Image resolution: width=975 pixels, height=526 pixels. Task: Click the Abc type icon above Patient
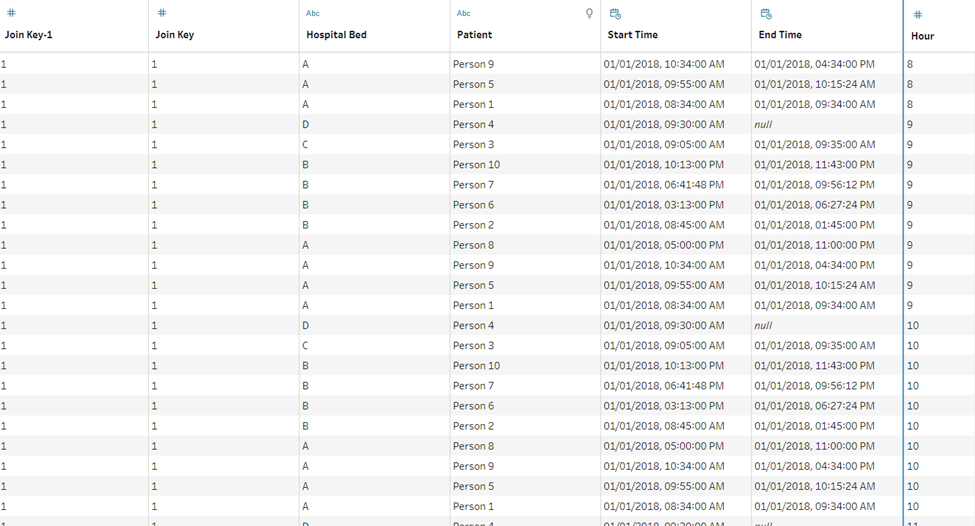463,14
